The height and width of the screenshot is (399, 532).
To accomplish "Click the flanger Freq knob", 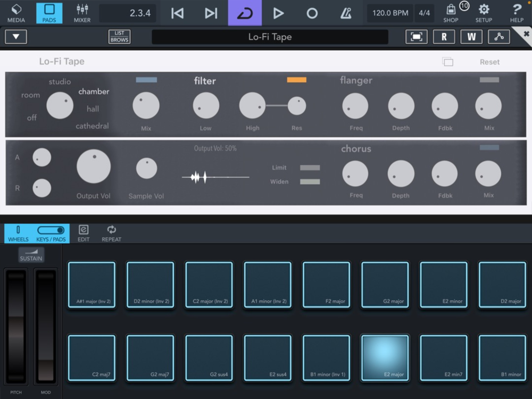I will [355, 106].
